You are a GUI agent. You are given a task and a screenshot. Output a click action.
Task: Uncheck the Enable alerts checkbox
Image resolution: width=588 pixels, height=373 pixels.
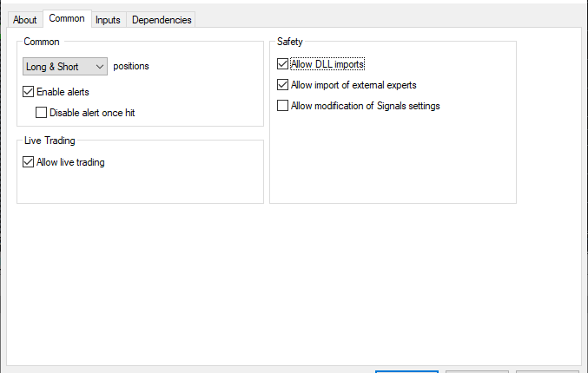click(29, 91)
